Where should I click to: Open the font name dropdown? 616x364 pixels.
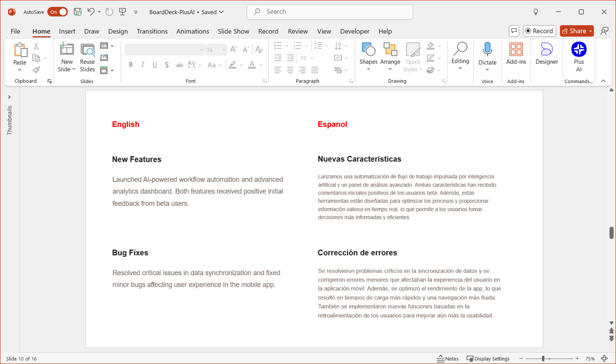201,49
